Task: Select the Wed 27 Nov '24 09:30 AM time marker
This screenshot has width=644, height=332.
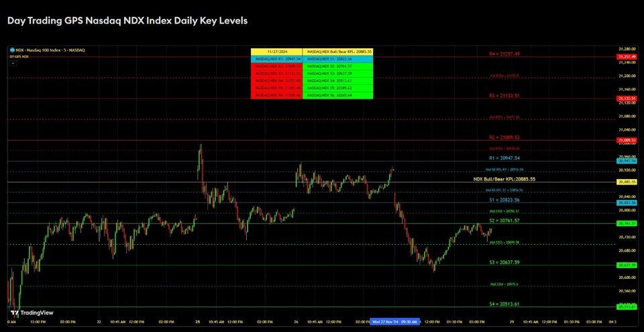Action: [x=395, y=322]
